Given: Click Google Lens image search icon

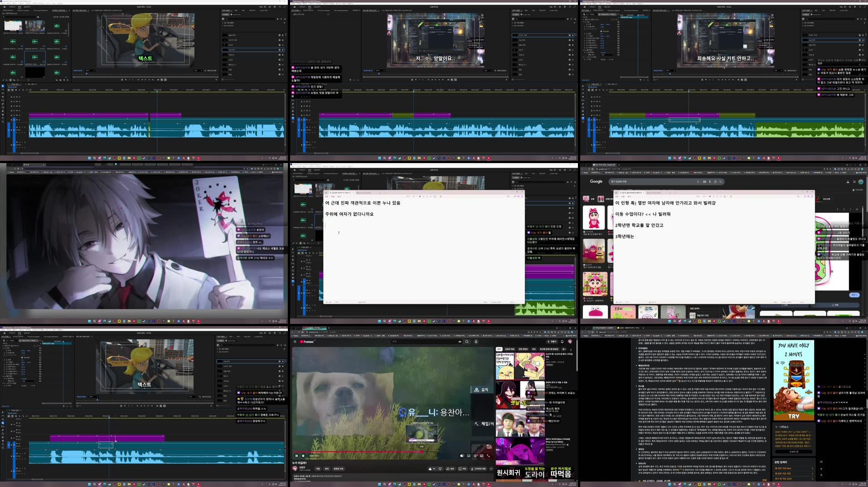Looking at the screenshot, I should 715,182.
